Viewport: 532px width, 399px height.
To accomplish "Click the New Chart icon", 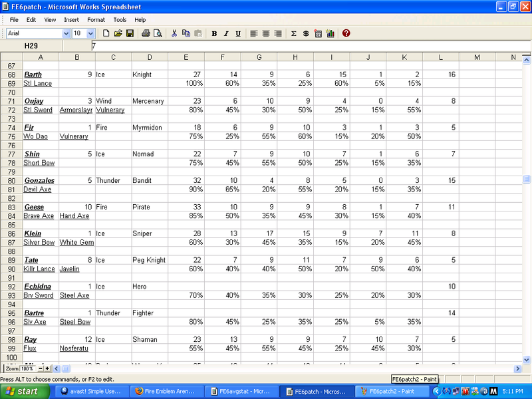I will pos(331,33).
